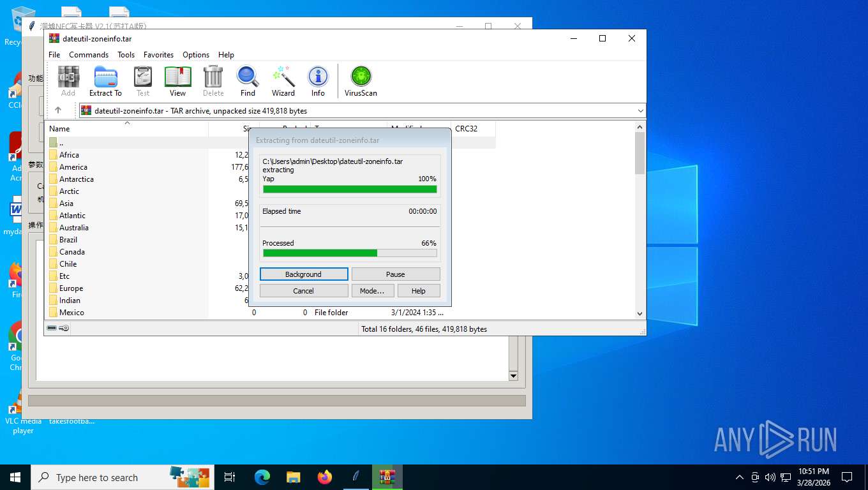Viewport: 868px width, 490px height.
Task: Click the file list scroll down arrow
Action: pyautogui.click(x=640, y=313)
